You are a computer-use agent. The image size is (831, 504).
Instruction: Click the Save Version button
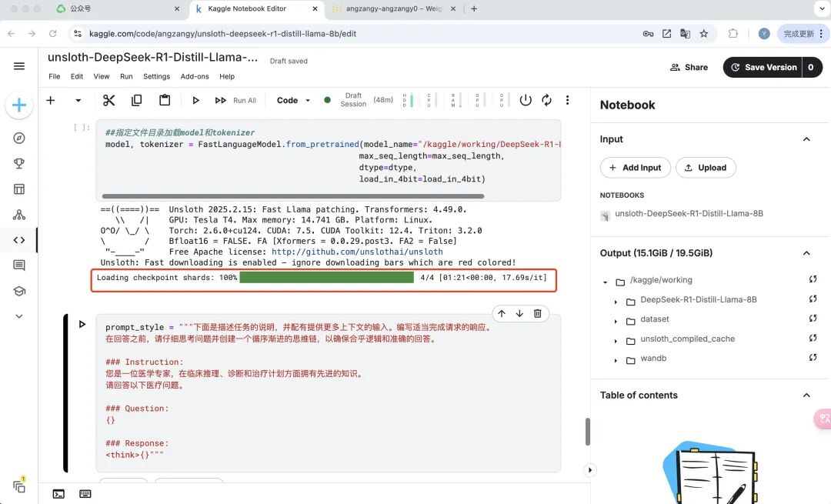pos(763,67)
